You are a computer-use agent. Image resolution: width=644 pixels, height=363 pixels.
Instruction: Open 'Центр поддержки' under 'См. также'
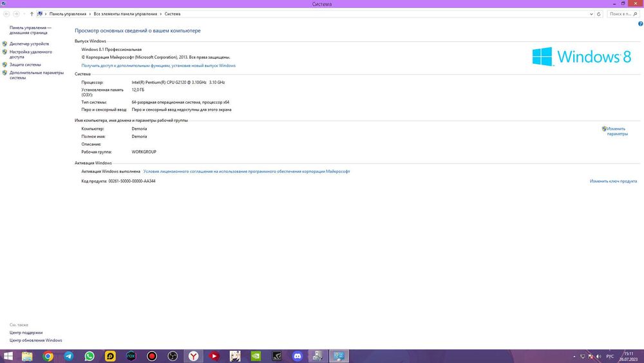26,333
